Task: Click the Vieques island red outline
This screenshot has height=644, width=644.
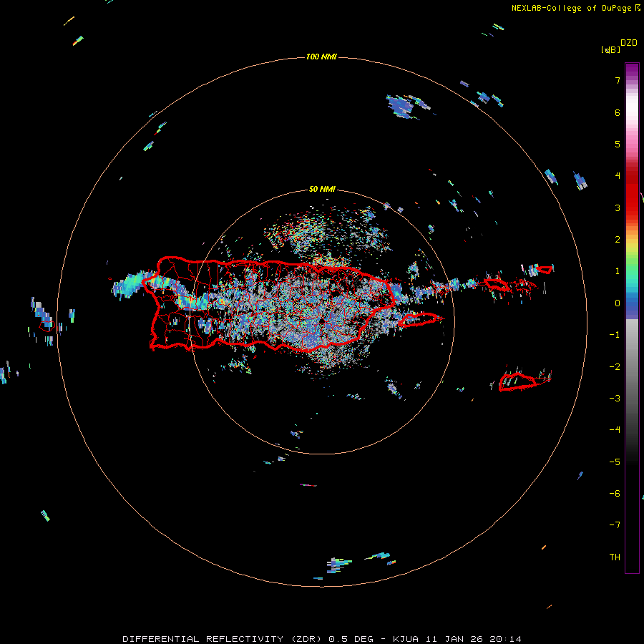Action: click(418, 320)
